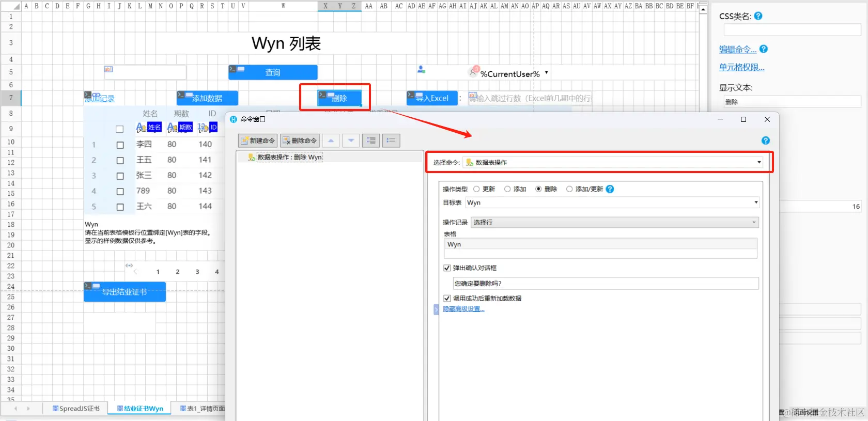Click the textbox type icon in the row 5 cell
The height and width of the screenshot is (421, 868).
(109, 69)
